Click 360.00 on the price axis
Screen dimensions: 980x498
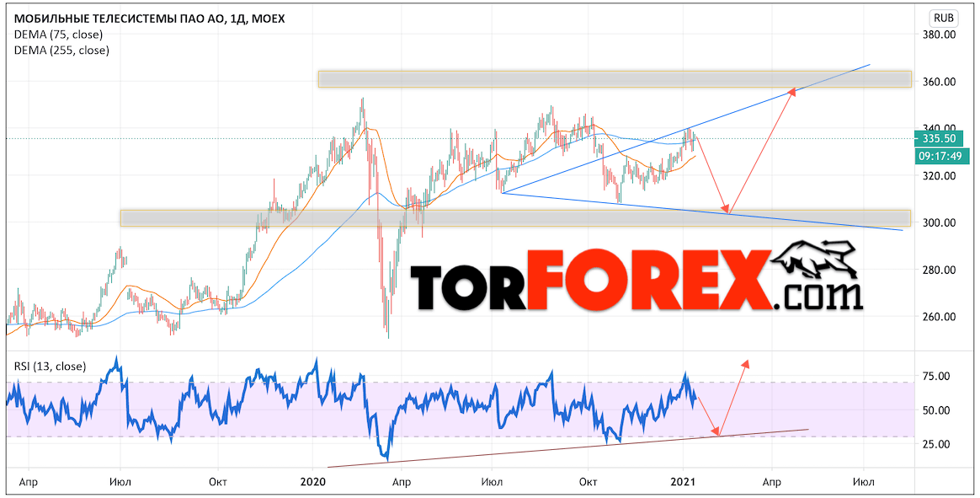tap(939, 82)
